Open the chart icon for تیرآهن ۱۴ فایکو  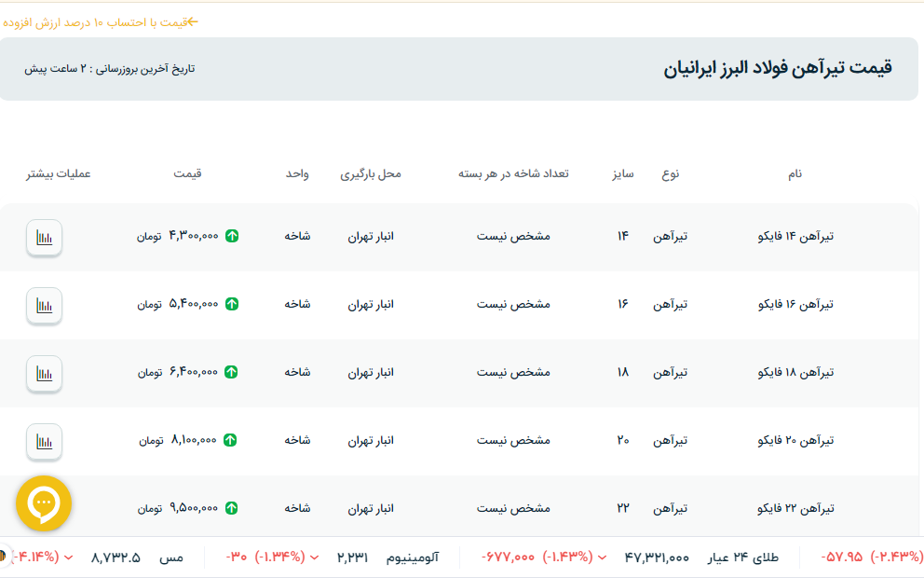coord(44,237)
